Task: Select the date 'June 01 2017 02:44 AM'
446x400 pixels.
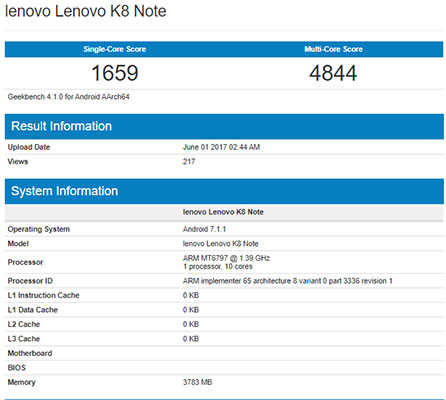Action: tap(221, 147)
